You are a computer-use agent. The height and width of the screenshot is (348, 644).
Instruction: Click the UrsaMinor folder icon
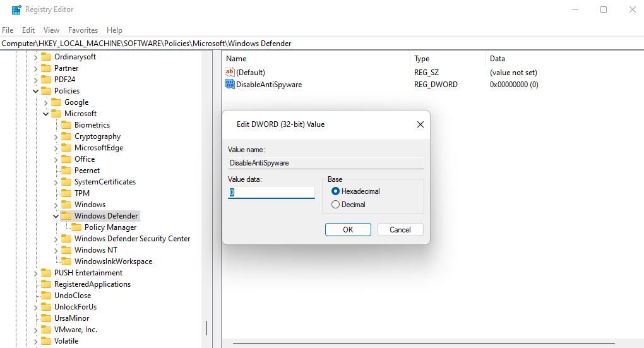47,318
